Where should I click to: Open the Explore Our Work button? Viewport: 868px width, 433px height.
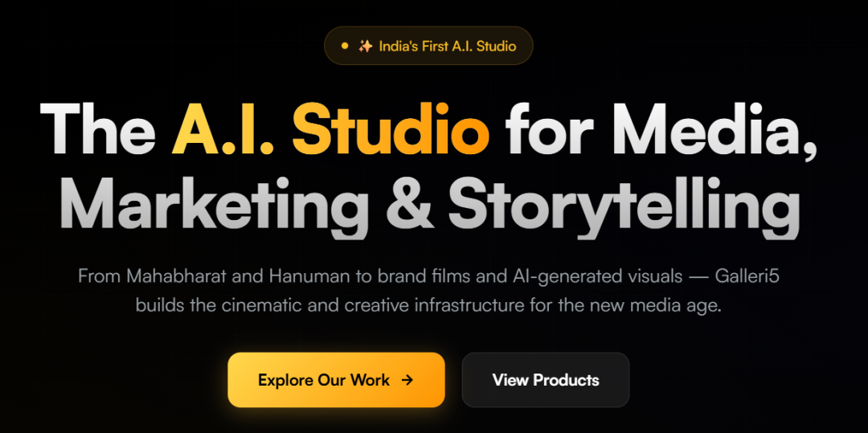click(336, 380)
